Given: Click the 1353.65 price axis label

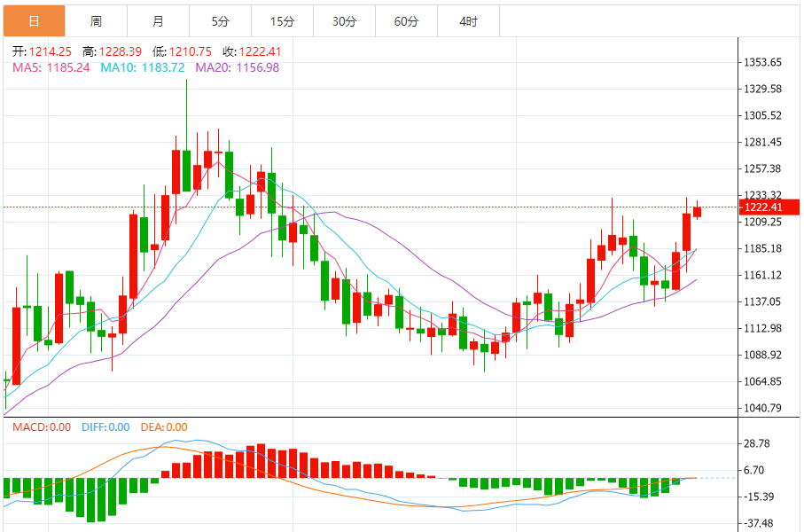Looking at the screenshot, I should 763,63.
